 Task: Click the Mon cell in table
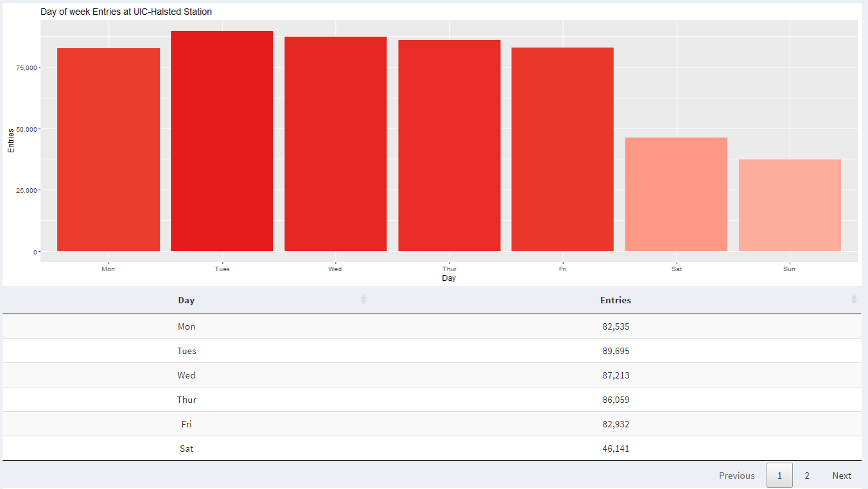[187, 326]
